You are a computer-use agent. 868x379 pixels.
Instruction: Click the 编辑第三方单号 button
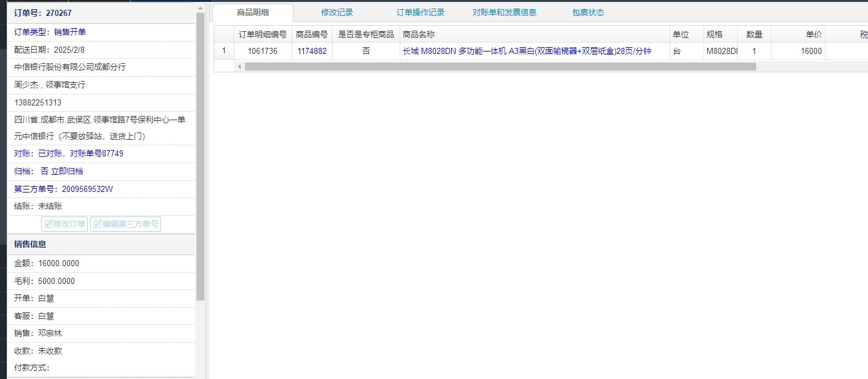pyautogui.click(x=125, y=224)
